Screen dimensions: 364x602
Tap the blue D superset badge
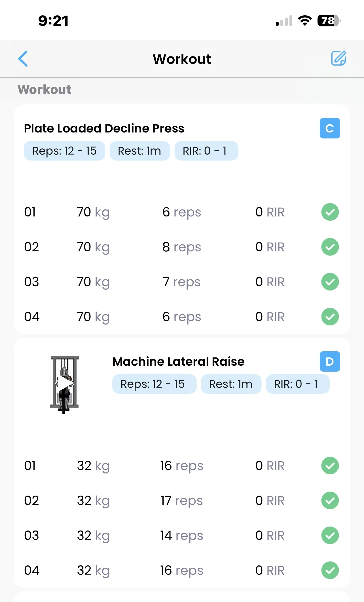(330, 361)
